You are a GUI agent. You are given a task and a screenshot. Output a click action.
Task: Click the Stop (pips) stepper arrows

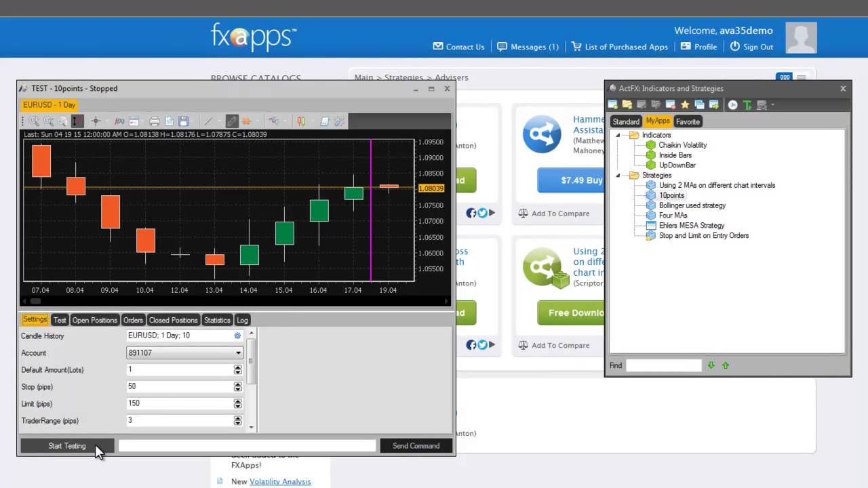(x=237, y=386)
